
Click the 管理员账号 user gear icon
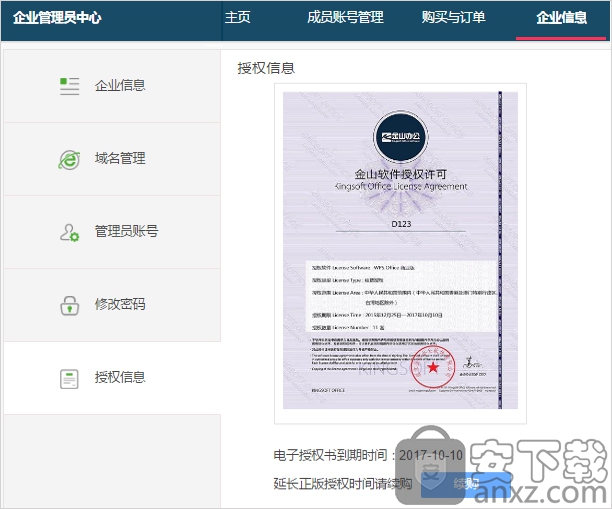(x=69, y=232)
